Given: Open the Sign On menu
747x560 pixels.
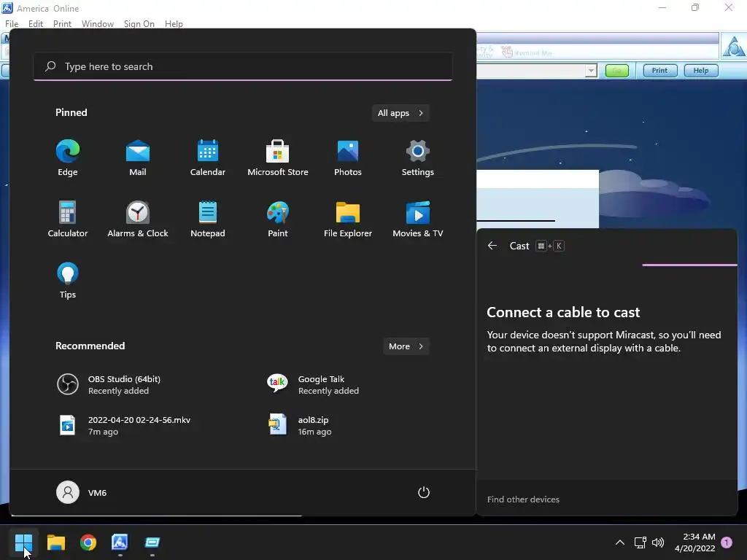Looking at the screenshot, I should (139, 24).
